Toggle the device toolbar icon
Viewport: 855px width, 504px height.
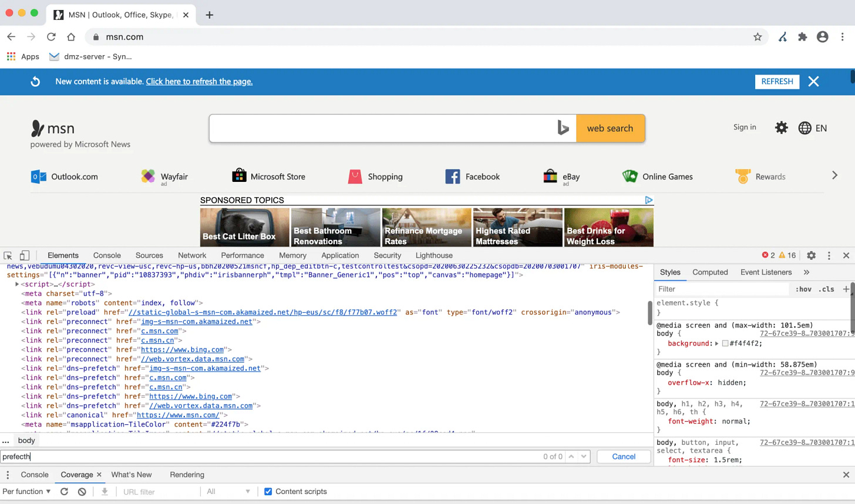tap(25, 255)
